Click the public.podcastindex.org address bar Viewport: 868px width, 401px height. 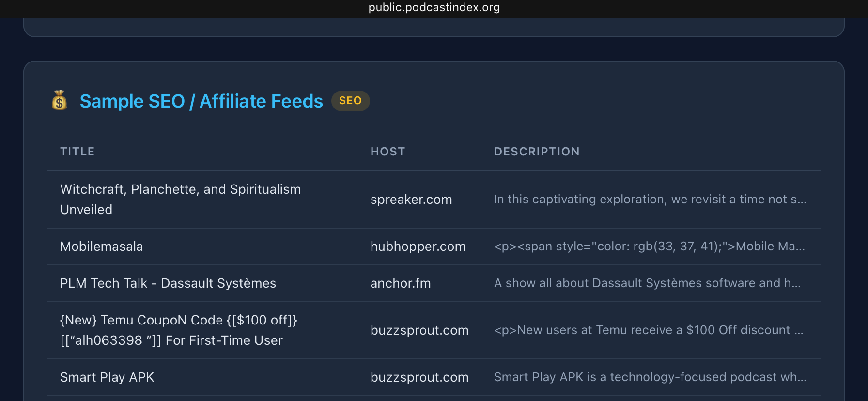pyautogui.click(x=434, y=7)
